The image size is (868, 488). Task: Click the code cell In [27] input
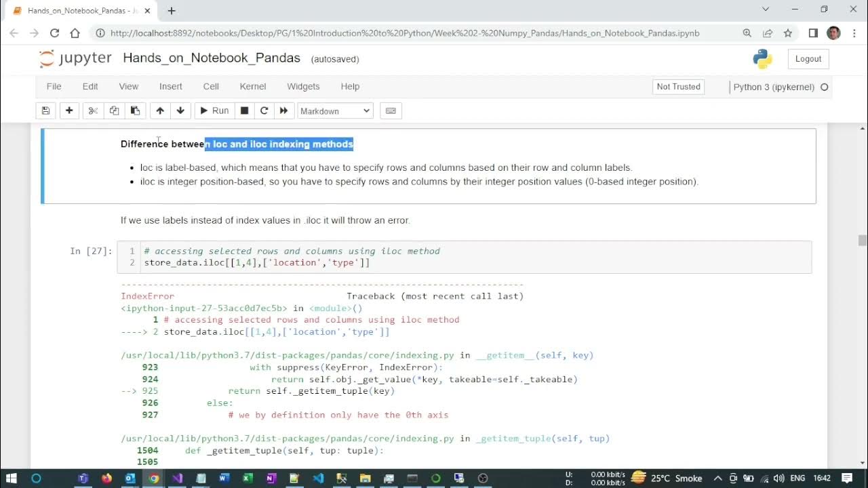tap(464, 257)
